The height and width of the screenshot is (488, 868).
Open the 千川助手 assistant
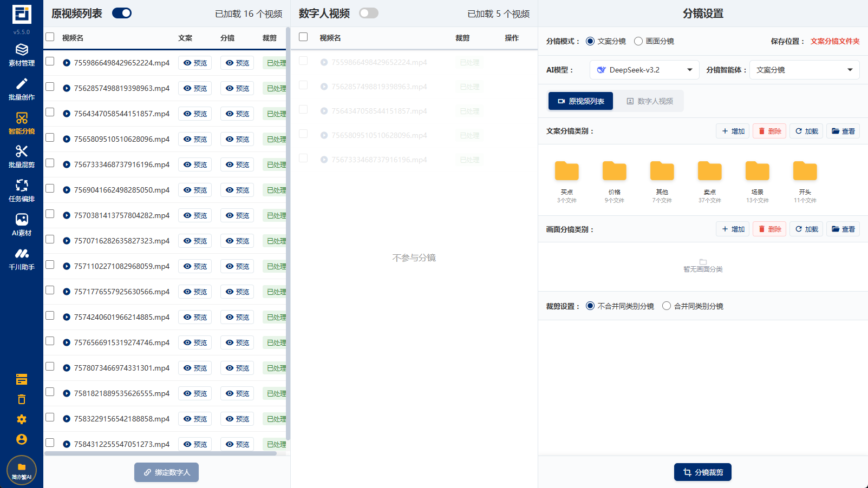pyautogui.click(x=21, y=256)
